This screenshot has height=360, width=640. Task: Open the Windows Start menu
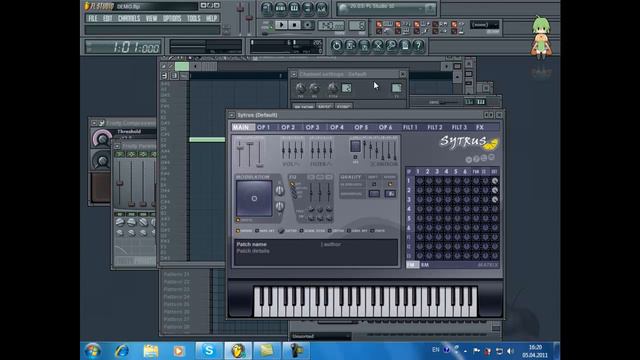(x=92, y=351)
